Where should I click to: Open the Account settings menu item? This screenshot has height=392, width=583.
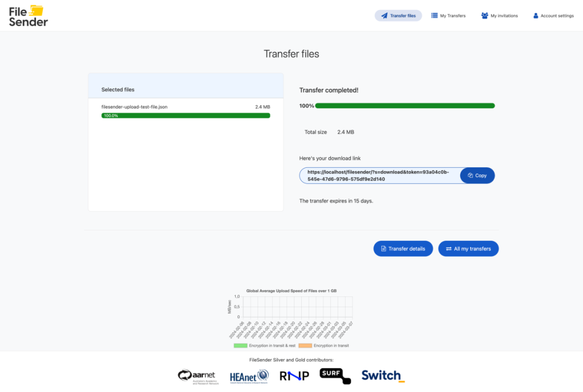(553, 15)
